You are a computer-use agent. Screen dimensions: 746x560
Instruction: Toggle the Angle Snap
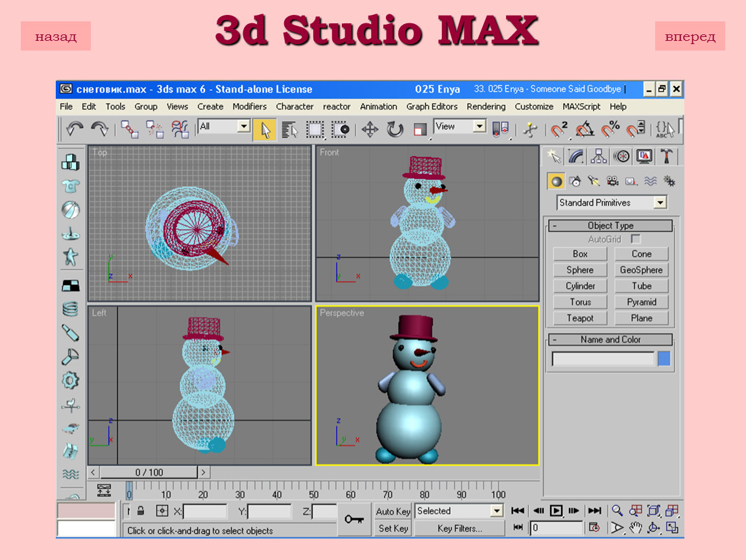(584, 129)
